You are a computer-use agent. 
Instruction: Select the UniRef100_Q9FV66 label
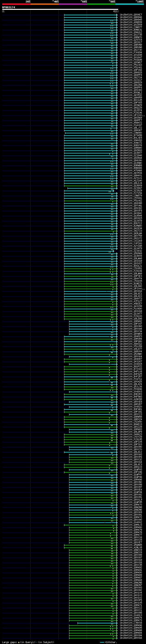(131, 70)
